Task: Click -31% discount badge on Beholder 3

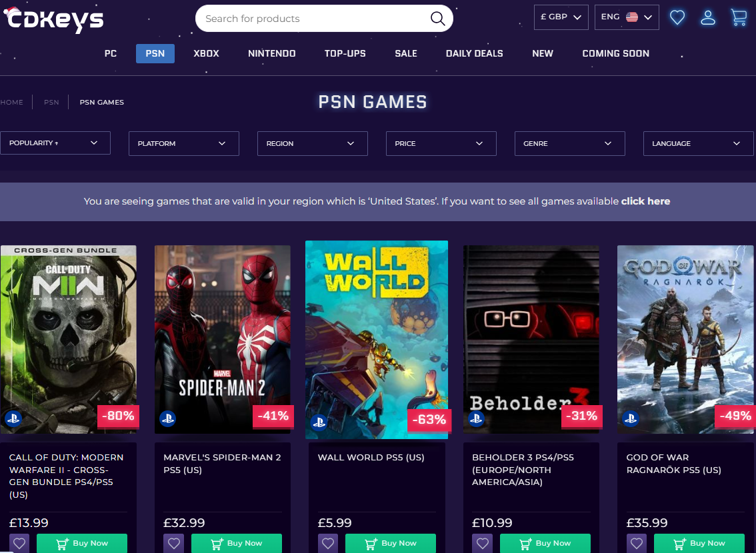Action: pos(581,416)
